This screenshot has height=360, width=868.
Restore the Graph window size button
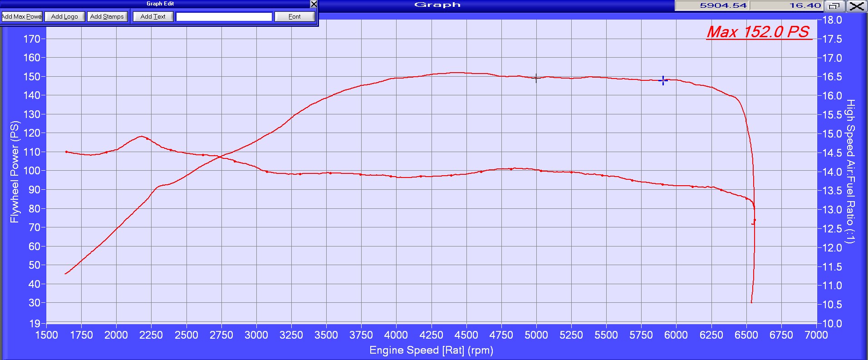point(834,6)
